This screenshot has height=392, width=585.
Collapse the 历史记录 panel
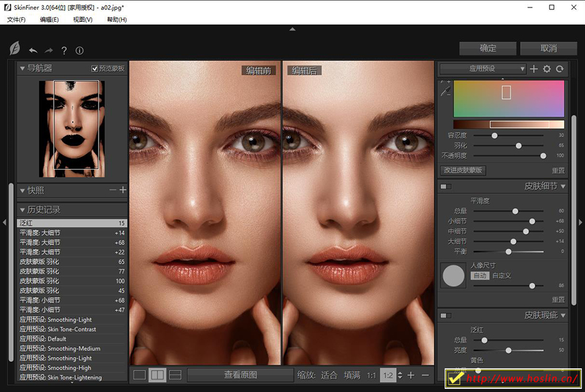(22, 210)
